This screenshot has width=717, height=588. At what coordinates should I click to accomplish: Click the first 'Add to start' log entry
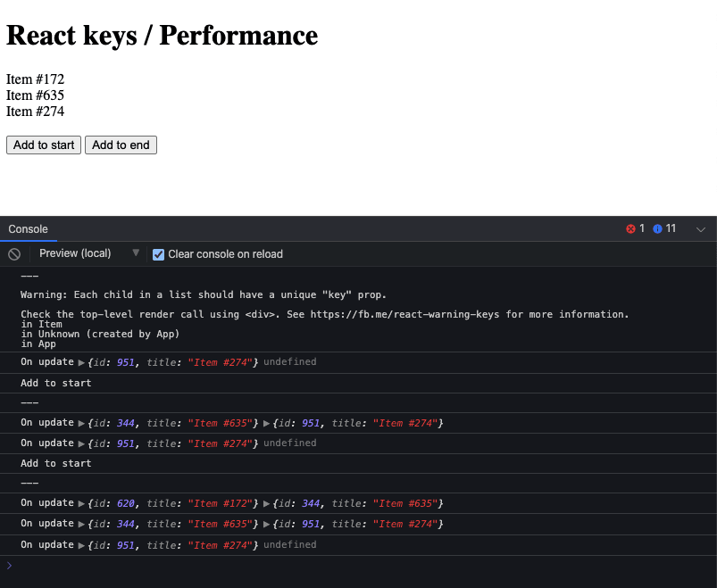(55, 384)
